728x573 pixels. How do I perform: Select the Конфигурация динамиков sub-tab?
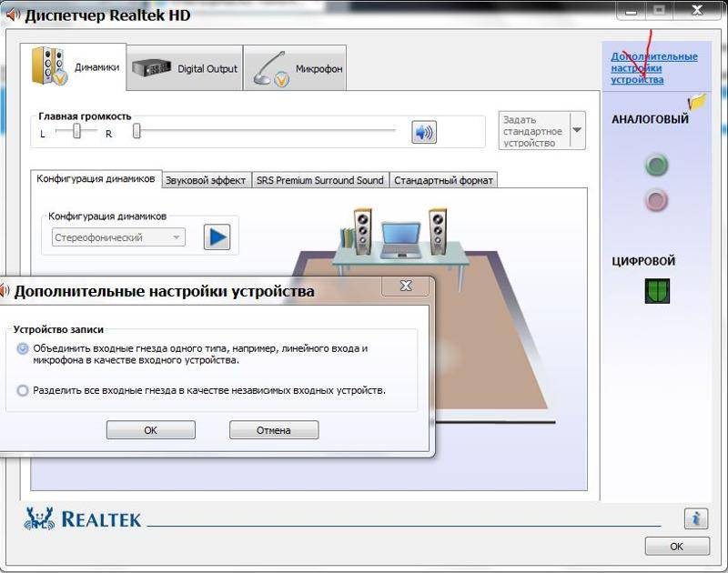tap(96, 179)
